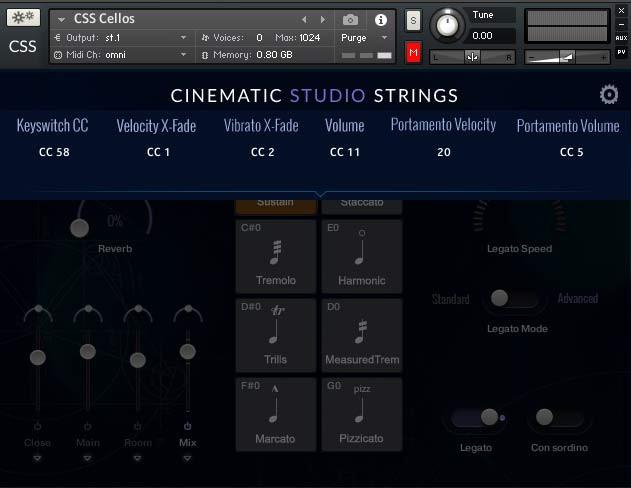The image size is (631, 488).
Task: Choose the Pizzicato articulation
Action: (361, 415)
